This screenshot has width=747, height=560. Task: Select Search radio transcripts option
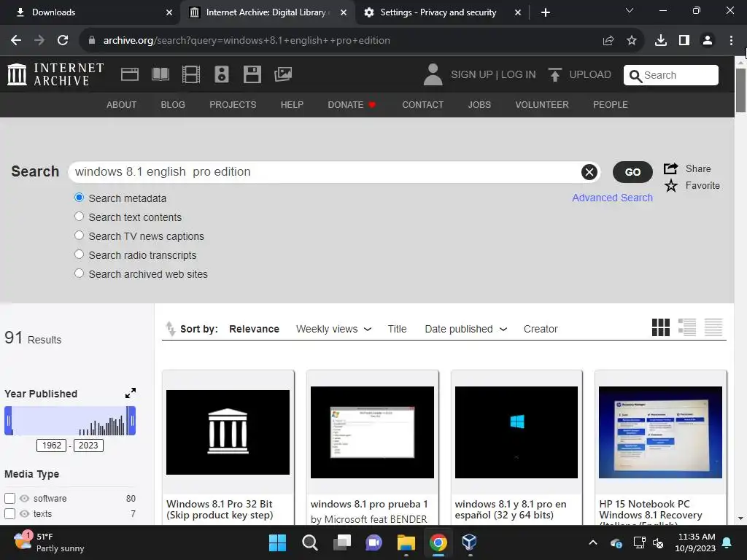(x=79, y=254)
